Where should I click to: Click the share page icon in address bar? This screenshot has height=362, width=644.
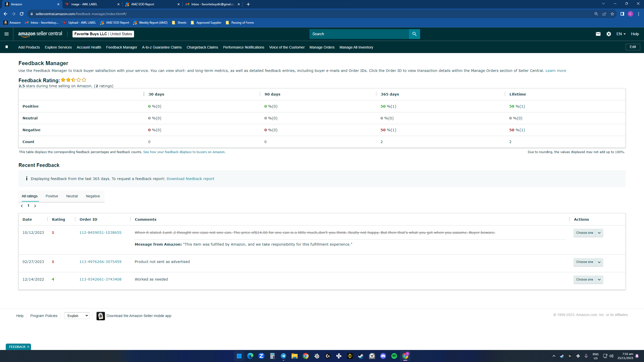click(604, 14)
